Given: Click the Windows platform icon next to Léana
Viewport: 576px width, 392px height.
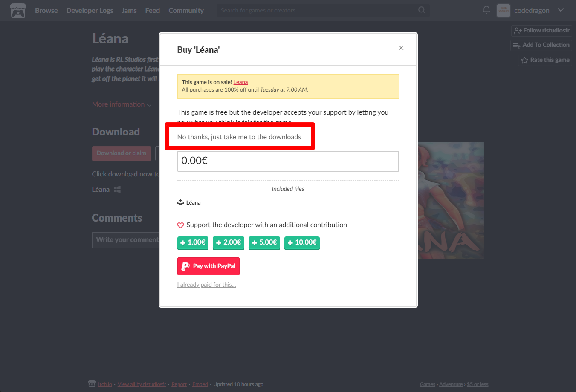Looking at the screenshot, I should point(117,189).
